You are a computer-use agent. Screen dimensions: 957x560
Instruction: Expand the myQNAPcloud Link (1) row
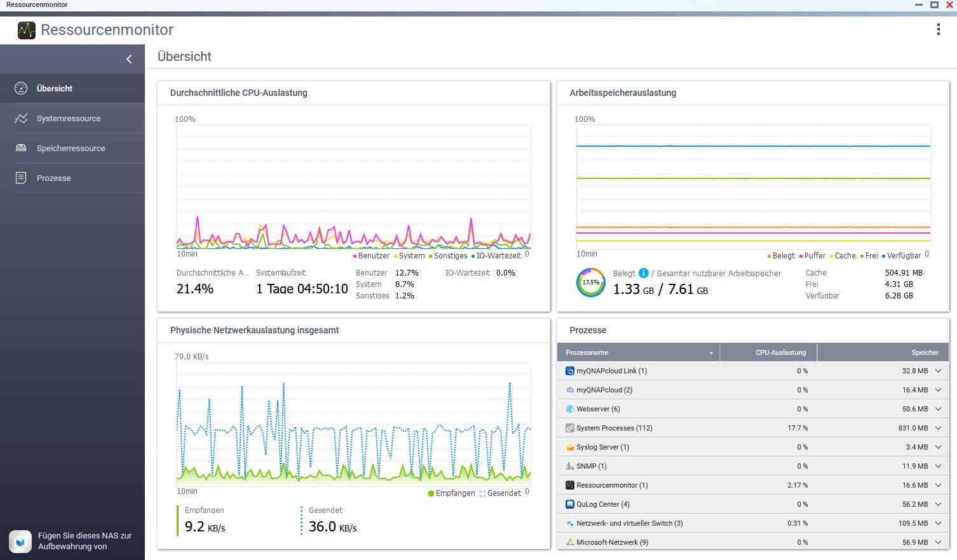click(938, 371)
